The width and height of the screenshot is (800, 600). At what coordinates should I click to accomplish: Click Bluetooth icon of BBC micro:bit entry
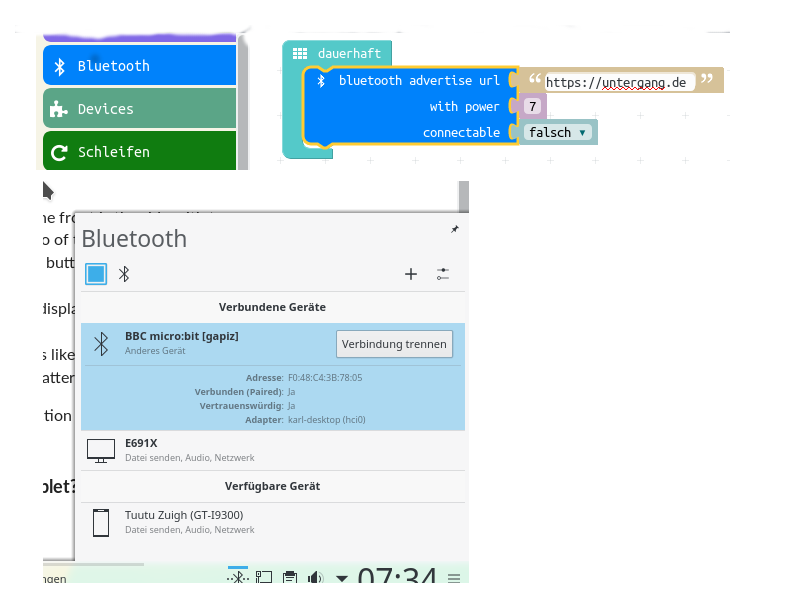coord(102,344)
